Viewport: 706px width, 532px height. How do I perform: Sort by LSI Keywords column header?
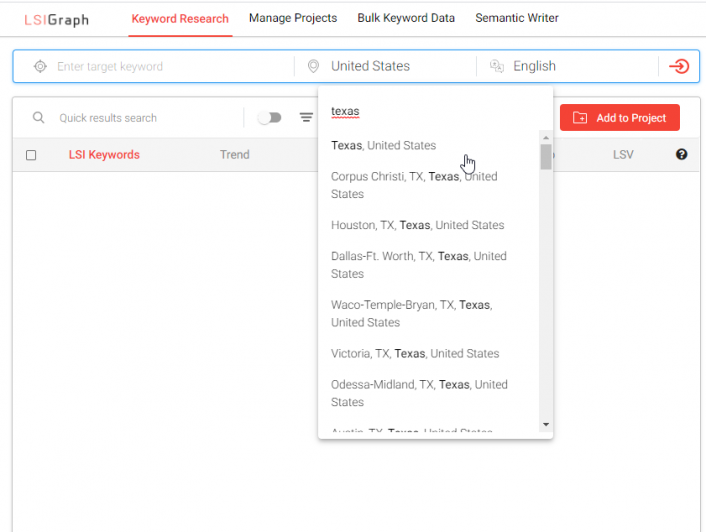point(104,155)
